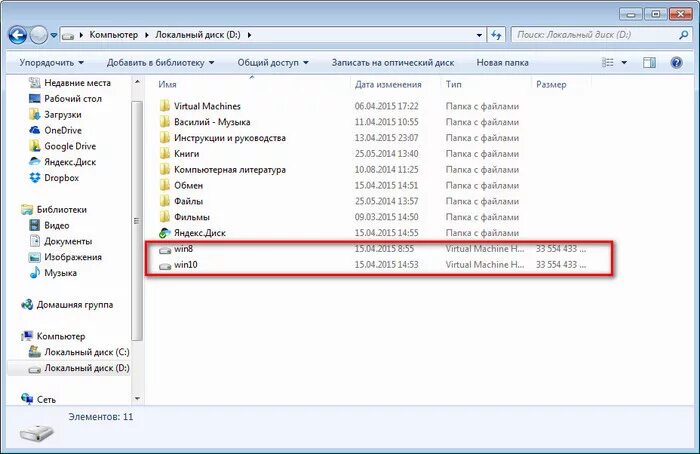The height and width of the screenshot is (454, 700).
Task: Select Компьютерная литература folder
Action: [229, 170]
